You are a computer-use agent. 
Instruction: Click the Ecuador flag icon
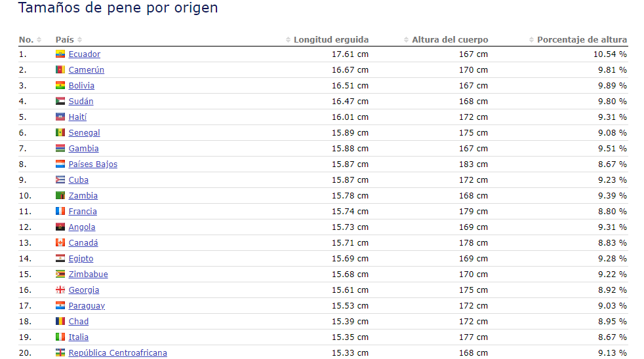[60, 54]
